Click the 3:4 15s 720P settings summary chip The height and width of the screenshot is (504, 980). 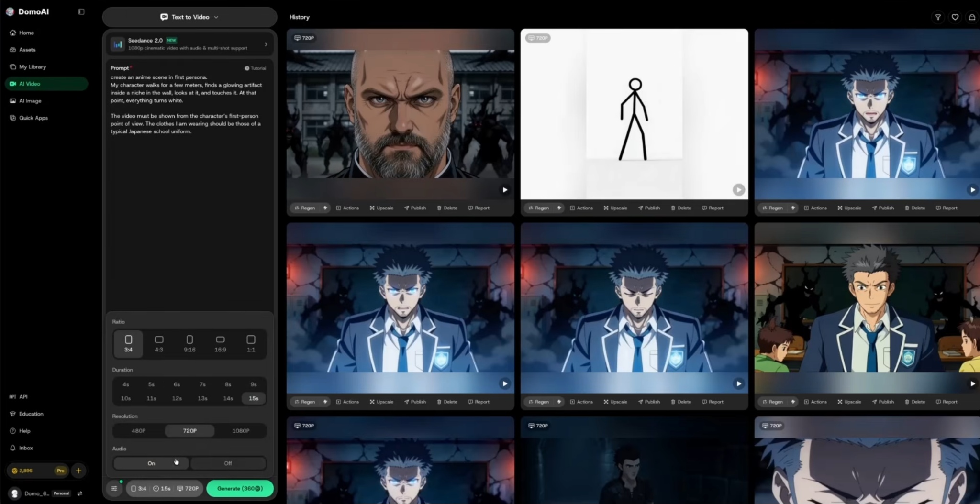(165, 488)
